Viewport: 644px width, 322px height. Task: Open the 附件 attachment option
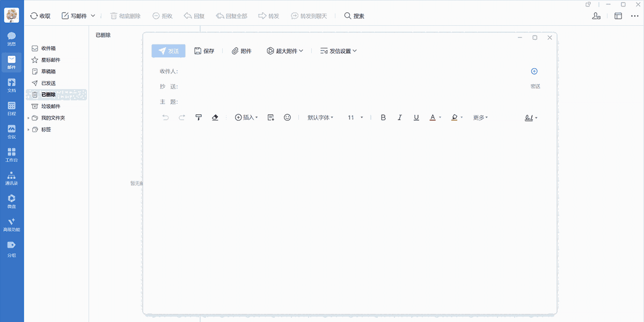(241, 50)
